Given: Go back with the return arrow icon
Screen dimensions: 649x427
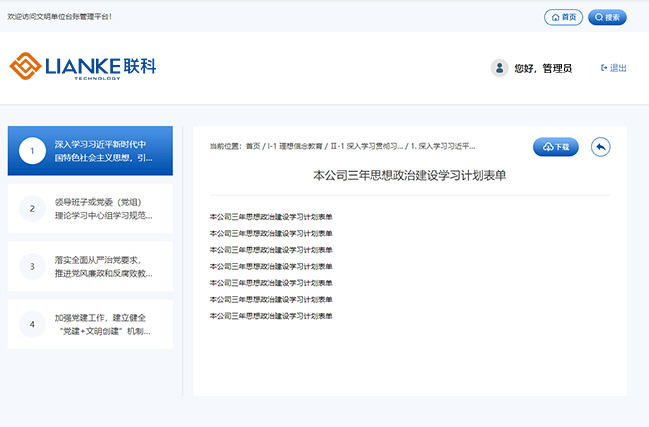Looking at the screenshot, I should pyautogui.click(x=600, y=147).
